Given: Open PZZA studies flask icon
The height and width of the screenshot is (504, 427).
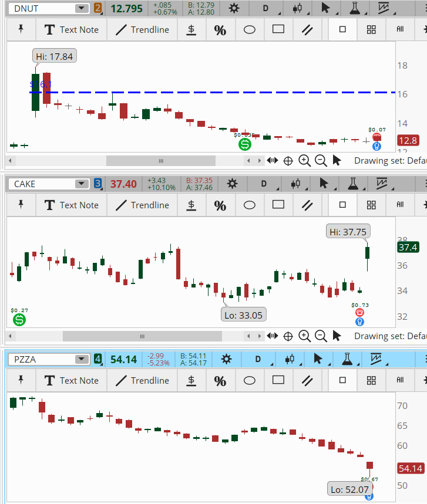Looking at the screenshot, I should click(347, 359).
